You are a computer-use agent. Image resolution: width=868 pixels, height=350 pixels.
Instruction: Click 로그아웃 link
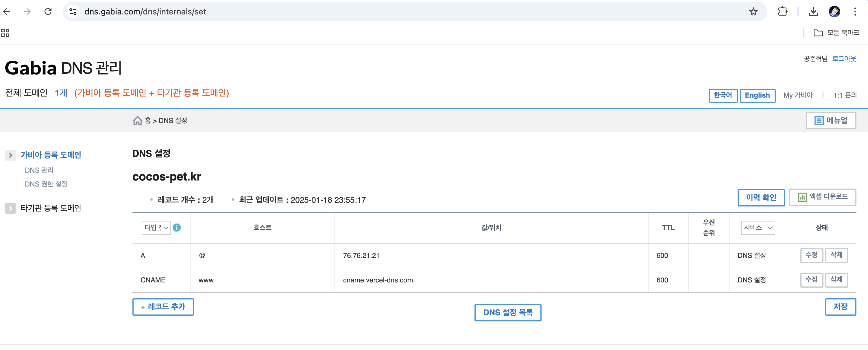844,59
